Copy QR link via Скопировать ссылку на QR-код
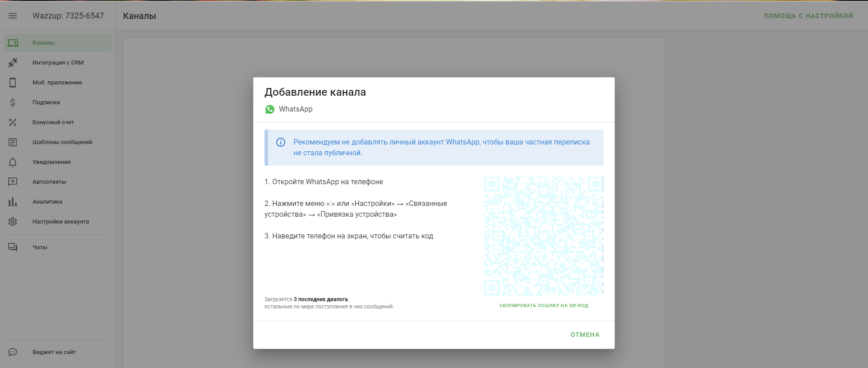Viewport: 868px width, 368px height. tap(543, 306)
